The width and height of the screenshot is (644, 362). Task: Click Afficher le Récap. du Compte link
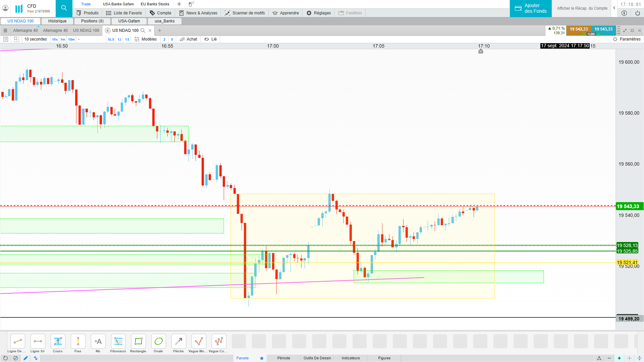click(x=582, y=8)
